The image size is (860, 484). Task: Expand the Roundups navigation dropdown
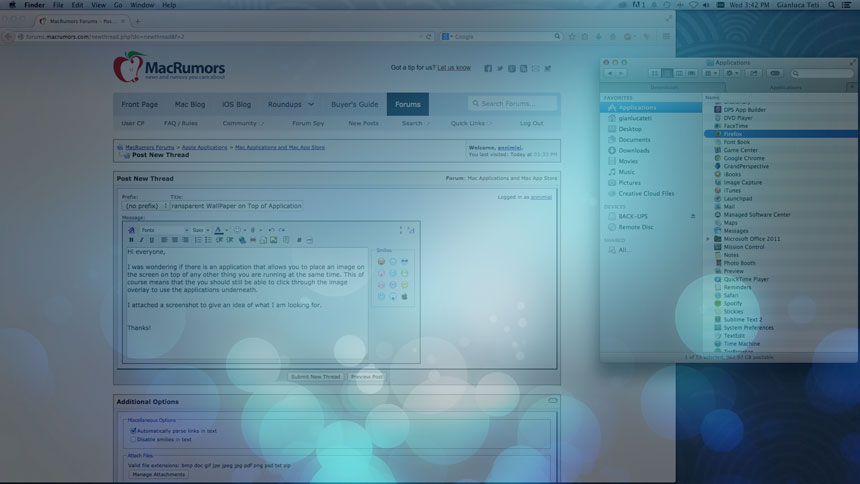point(311,104)
